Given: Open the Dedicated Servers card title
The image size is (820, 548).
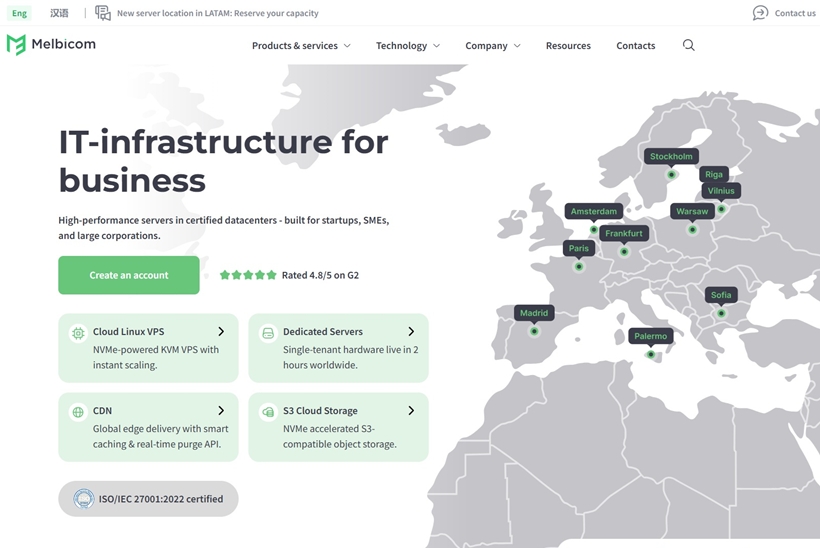Looking at the screenshot, I should tap(323, 332).
